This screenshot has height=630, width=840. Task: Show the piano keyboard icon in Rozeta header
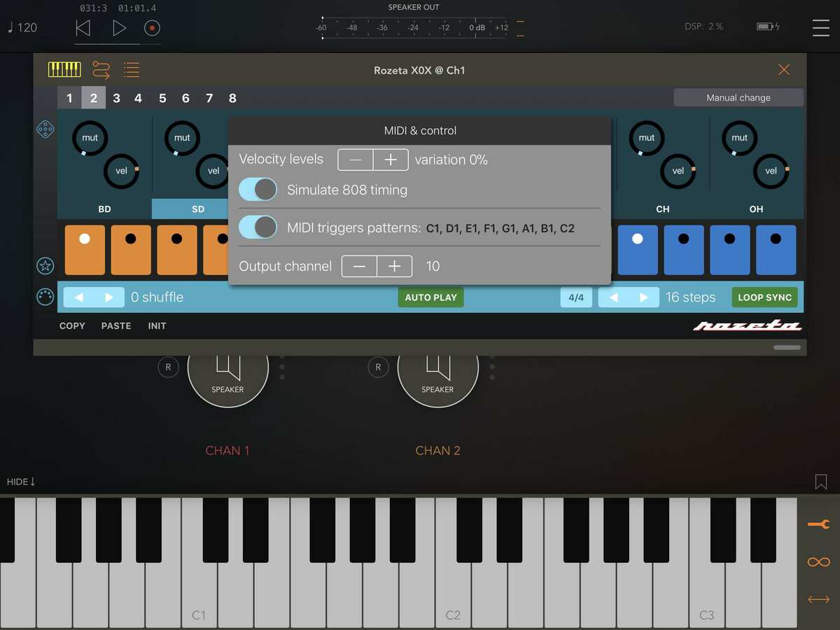(64, 69)
